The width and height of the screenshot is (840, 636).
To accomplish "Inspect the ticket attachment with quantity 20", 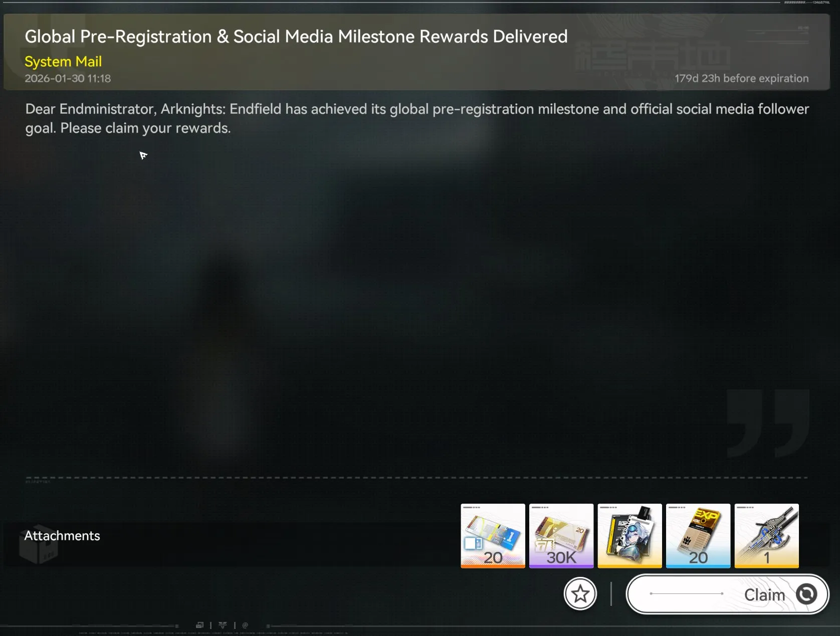I will tap(493, 536).
